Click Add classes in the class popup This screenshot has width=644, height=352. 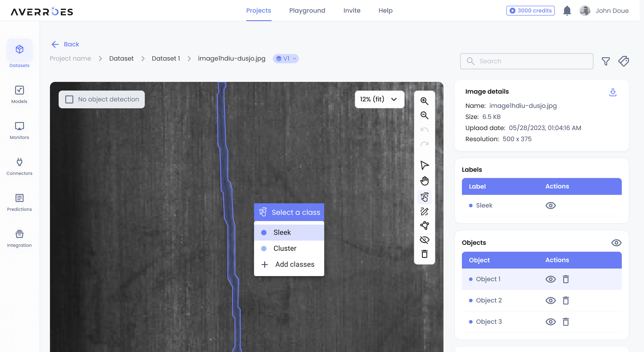click(x=294, y=264)
